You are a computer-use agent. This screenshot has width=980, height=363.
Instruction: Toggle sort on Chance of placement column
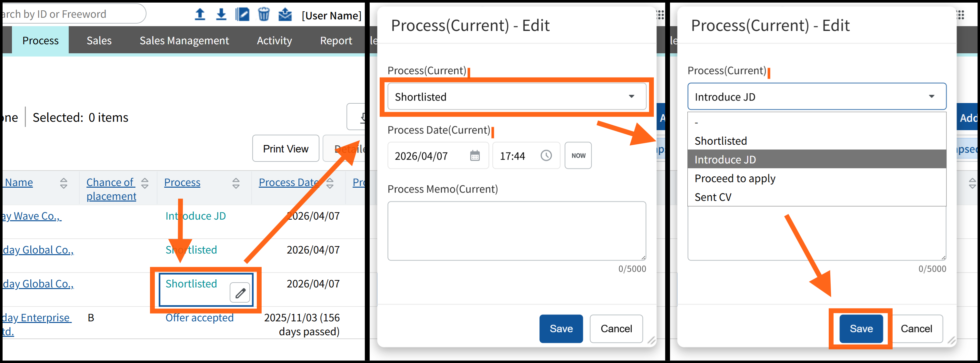(145, 183)
